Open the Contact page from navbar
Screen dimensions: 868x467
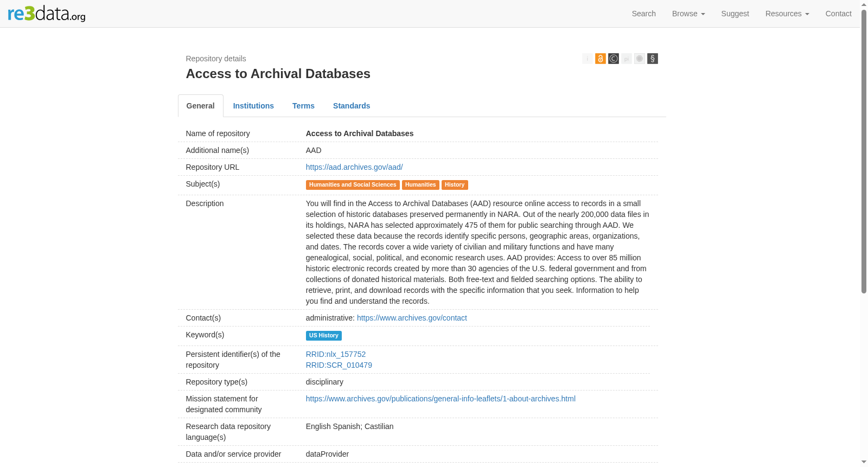(x=839, y=14)
